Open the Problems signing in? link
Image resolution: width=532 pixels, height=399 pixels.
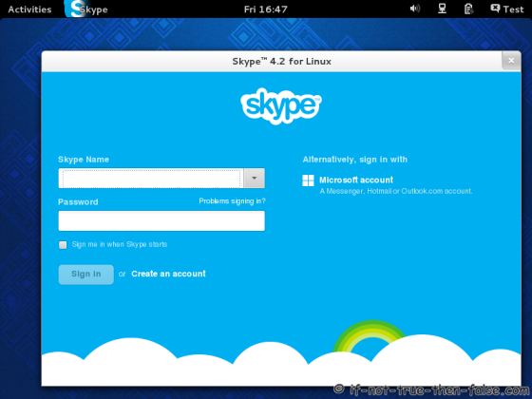pos(232,201)
